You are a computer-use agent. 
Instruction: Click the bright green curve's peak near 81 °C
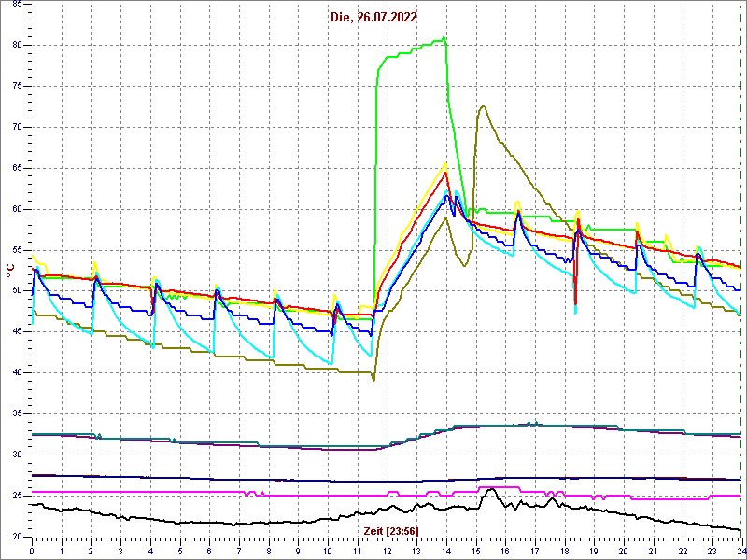[444, 37]
